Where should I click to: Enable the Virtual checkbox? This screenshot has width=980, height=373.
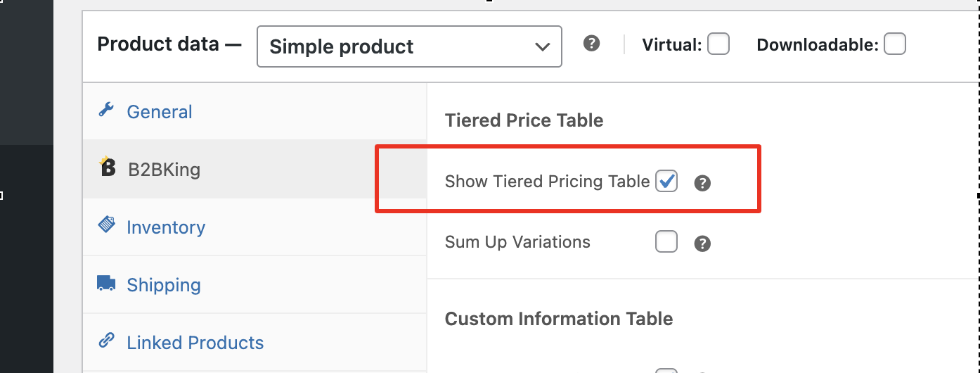tap(718, 44)
